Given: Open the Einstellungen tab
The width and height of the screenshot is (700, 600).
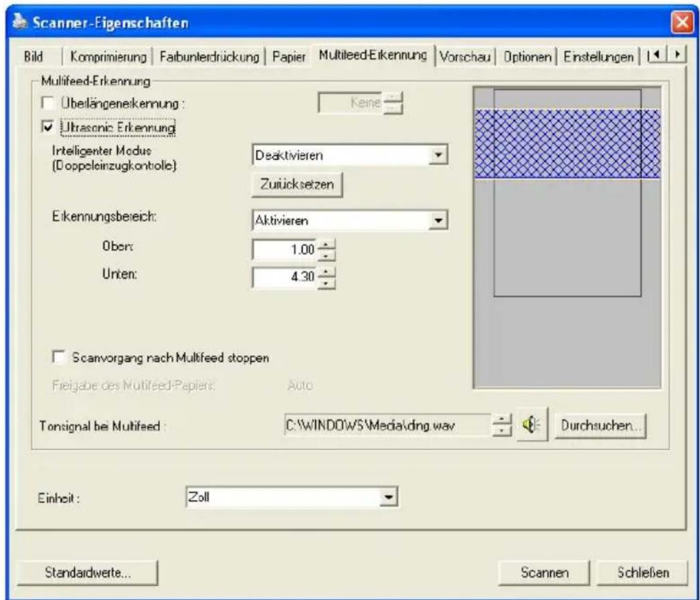Looking at the screenshot, I should (598, 57).
